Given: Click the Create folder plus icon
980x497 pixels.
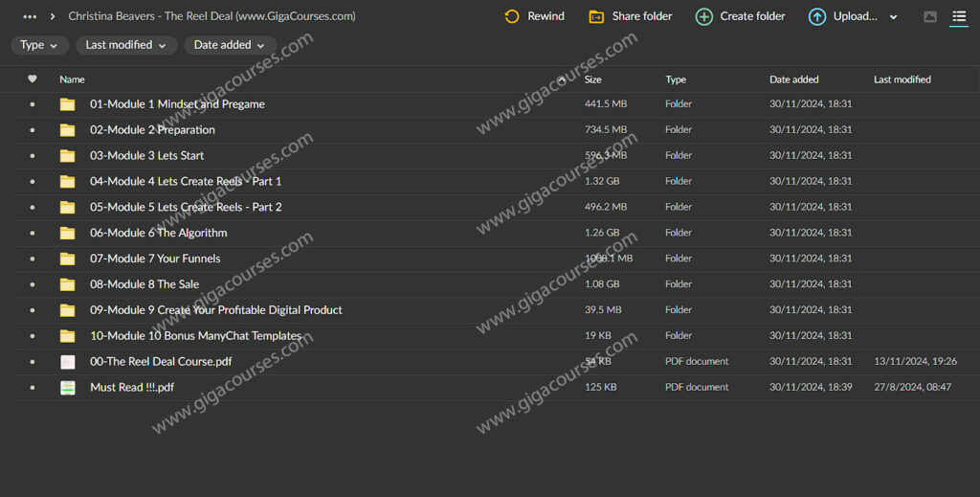Looking at the screenshot, I should tap(703, 16).
